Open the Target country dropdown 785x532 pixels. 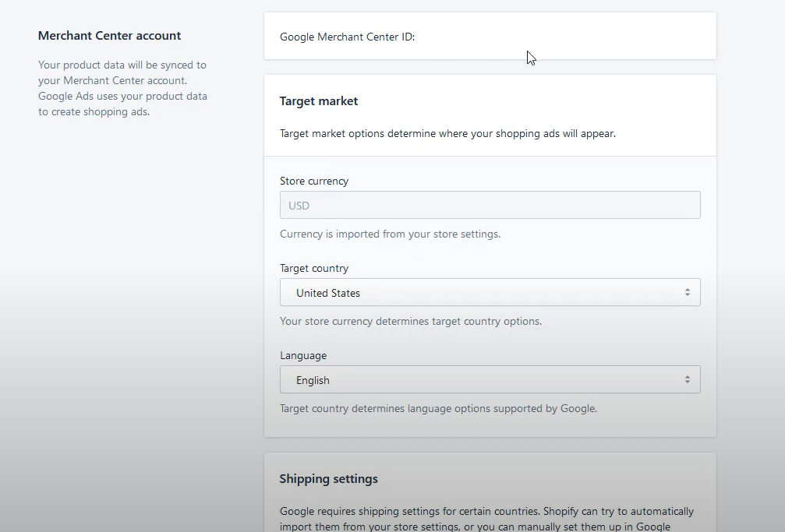pyautogui.click(x=490, y=293)
